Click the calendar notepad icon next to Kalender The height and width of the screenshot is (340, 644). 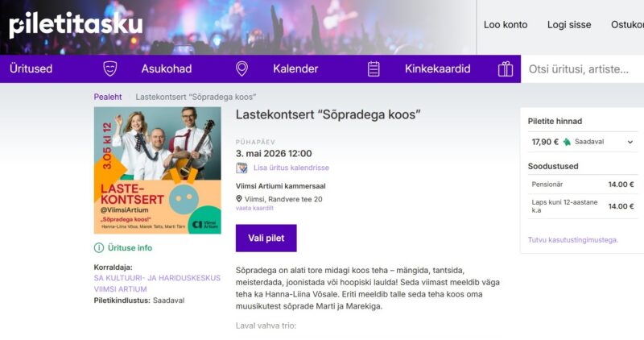[x=374, y=68]
